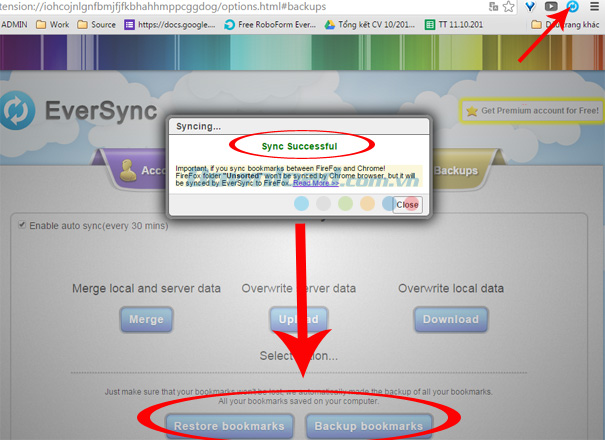Click the gray circle in dialog
Screen dimensions: 605x440
(323, 203)
